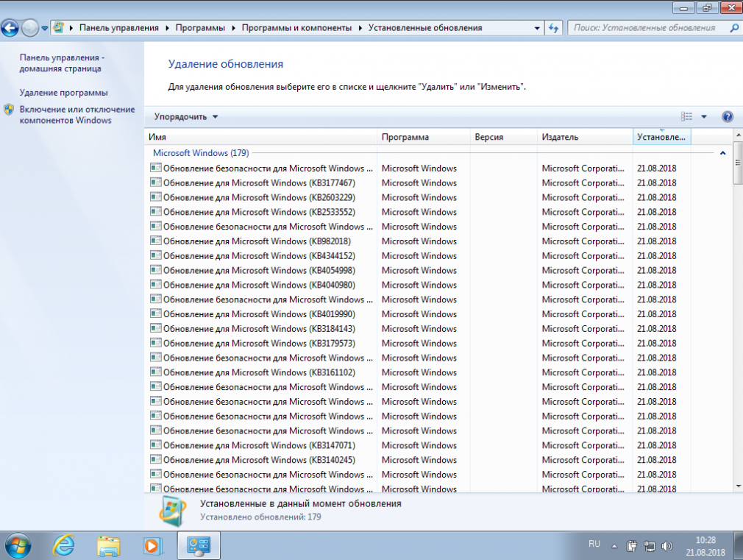Select Установленные обновления breadcrumb

[x=425, y=28]
